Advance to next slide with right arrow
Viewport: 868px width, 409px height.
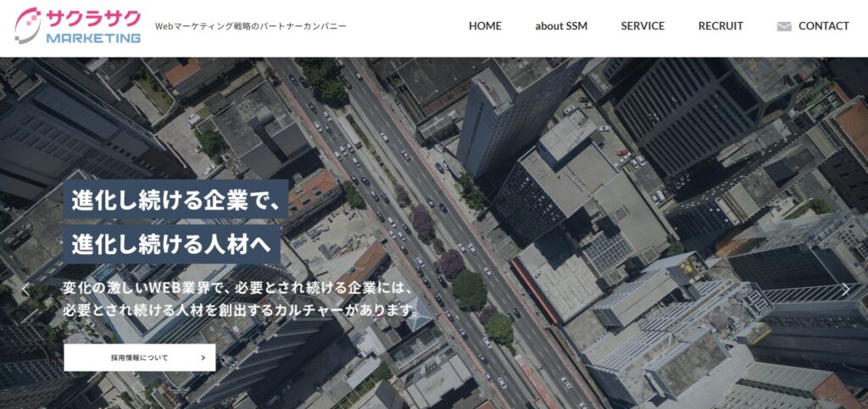(x=845, y=290)
